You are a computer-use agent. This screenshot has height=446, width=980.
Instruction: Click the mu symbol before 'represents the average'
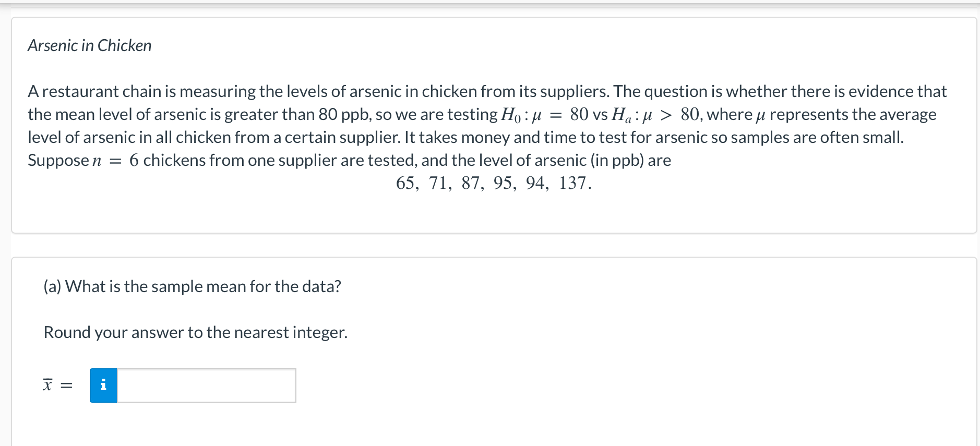click(761, 116)
